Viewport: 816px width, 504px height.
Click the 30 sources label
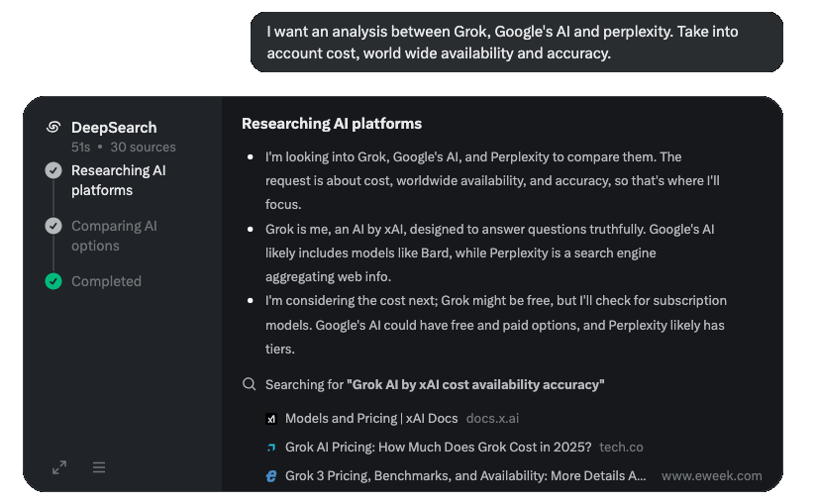tap(144, 148)
